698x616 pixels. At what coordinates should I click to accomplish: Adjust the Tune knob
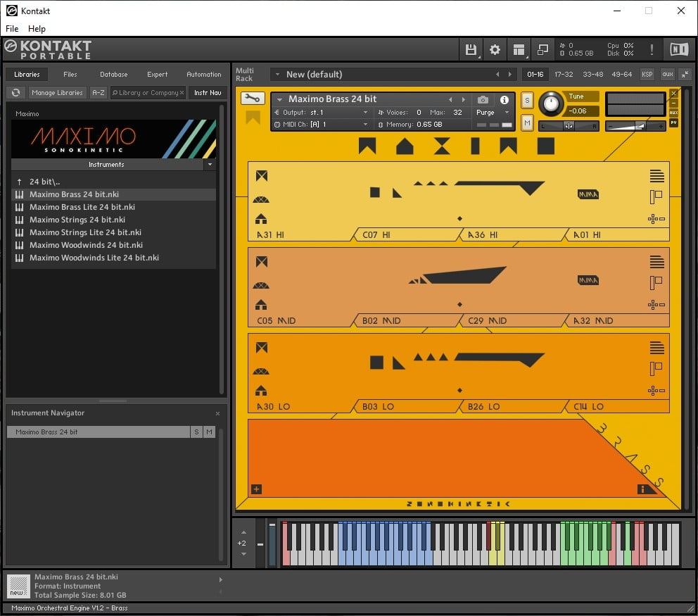pos(551,103)
